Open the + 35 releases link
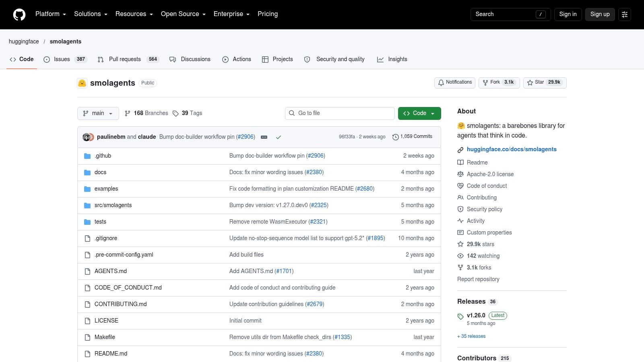Screen dimensions: 644x362 tap(471, 336)
